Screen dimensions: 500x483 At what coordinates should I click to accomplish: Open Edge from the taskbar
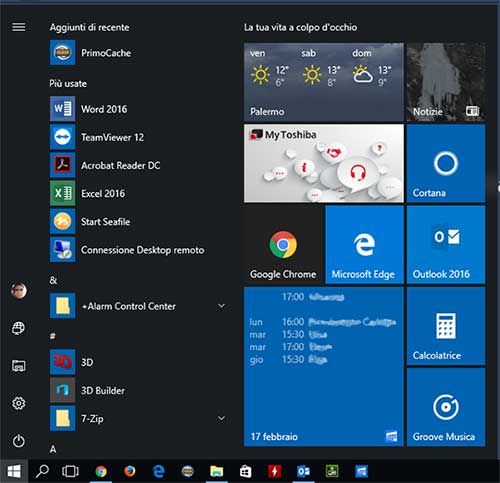(159, 471)
